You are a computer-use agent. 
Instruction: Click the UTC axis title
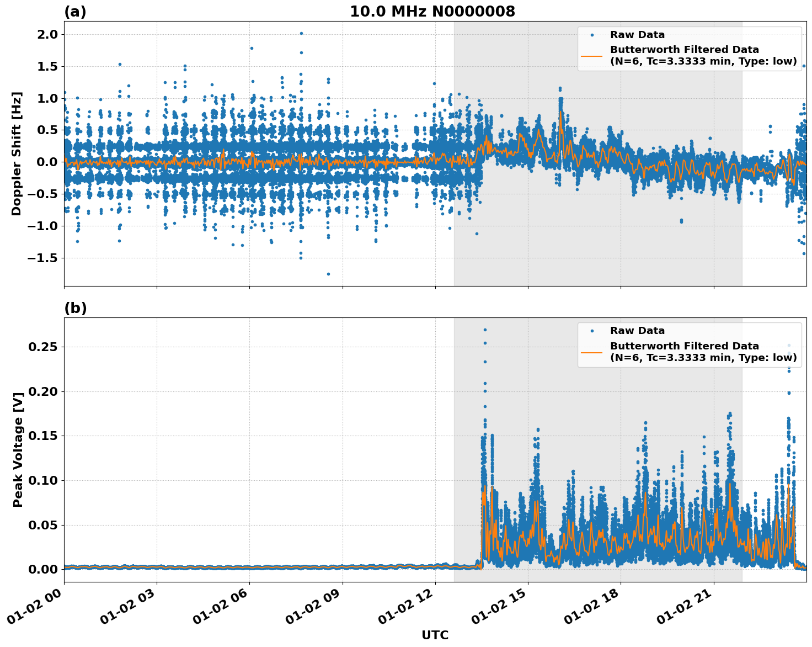[x=435, y=635]
